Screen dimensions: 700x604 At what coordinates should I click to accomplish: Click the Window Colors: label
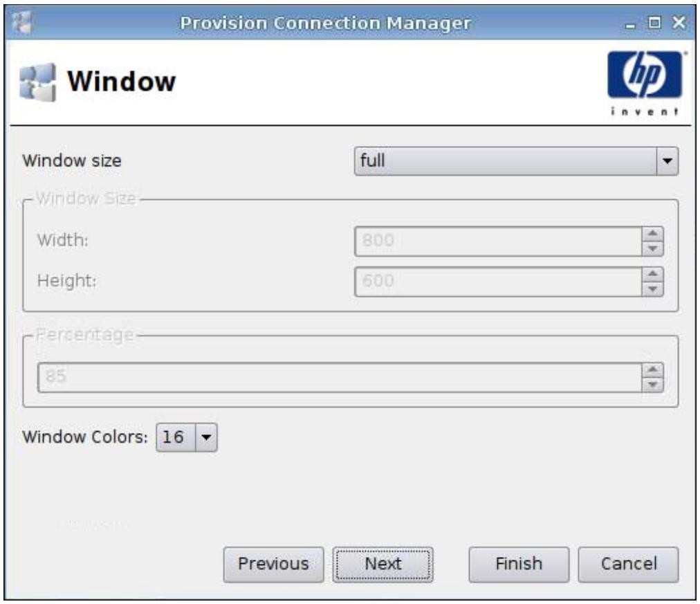[x=85, y=437]
